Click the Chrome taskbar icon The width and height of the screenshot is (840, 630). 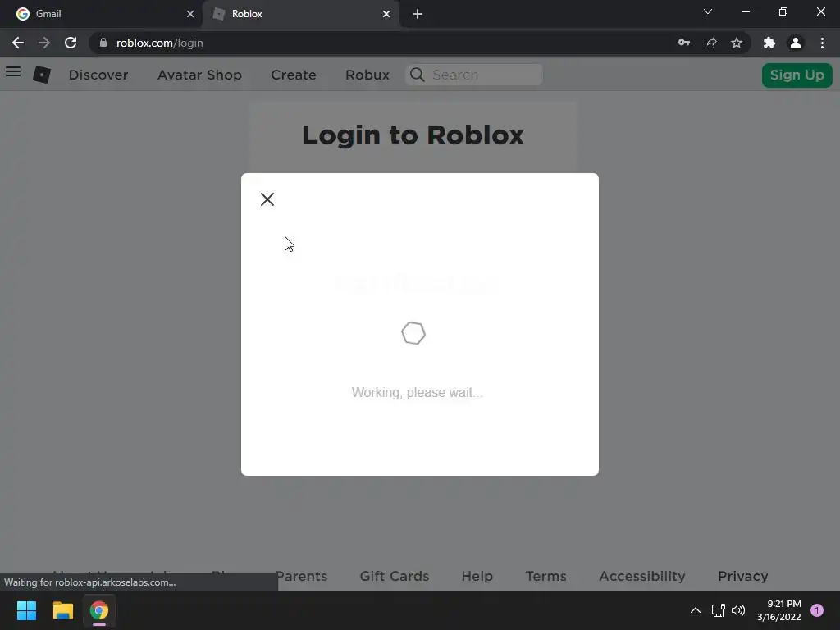point(99,610)
